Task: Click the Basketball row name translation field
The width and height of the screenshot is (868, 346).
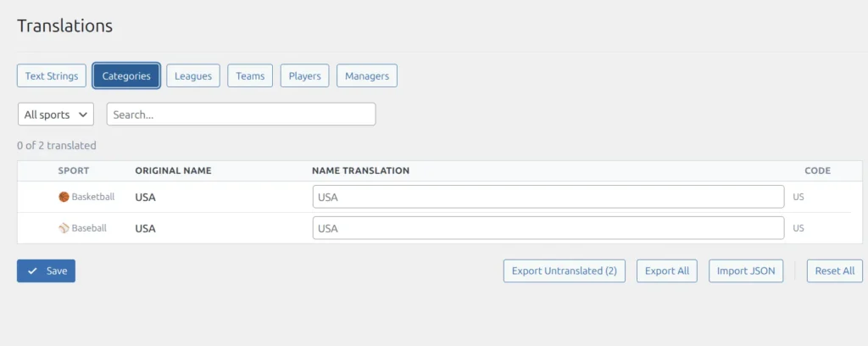Action: tap(548, 197)
